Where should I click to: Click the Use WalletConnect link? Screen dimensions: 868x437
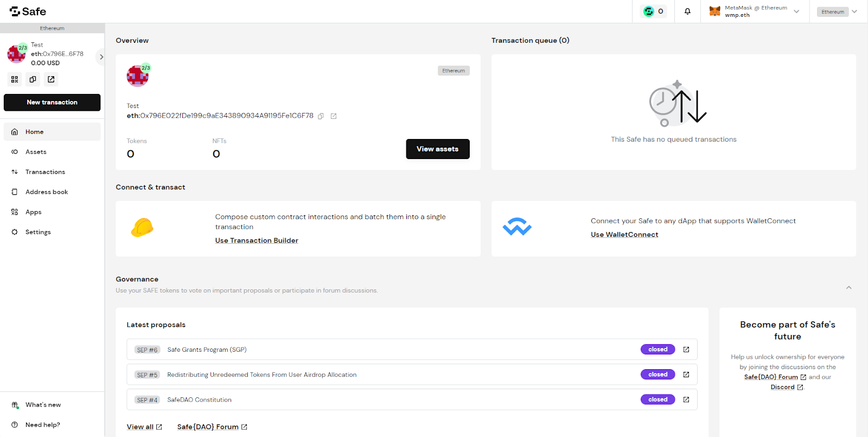tap(624, 235)
